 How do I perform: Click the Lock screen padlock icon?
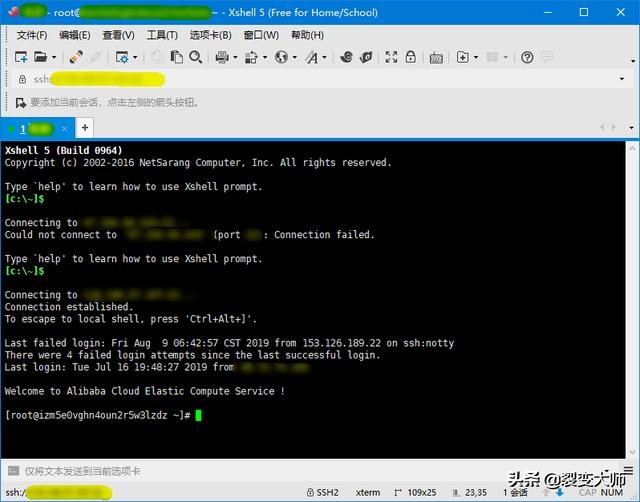point(408,57)
